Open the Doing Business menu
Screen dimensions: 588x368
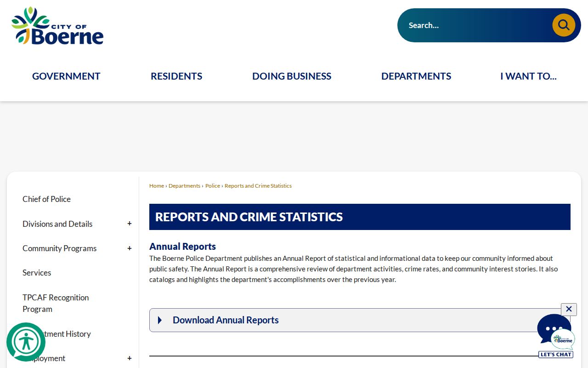pyautogui.click(x=292, y=76)
